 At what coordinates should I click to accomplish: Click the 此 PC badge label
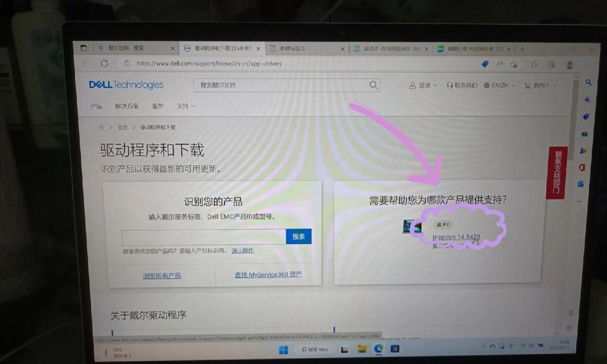tap(443, 225)
